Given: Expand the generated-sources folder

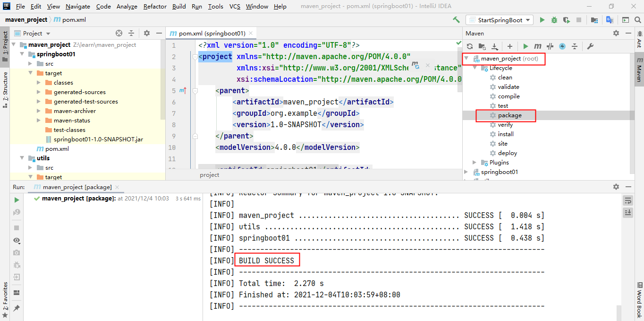Looking at the screenshot, I should tap(39, 92).
